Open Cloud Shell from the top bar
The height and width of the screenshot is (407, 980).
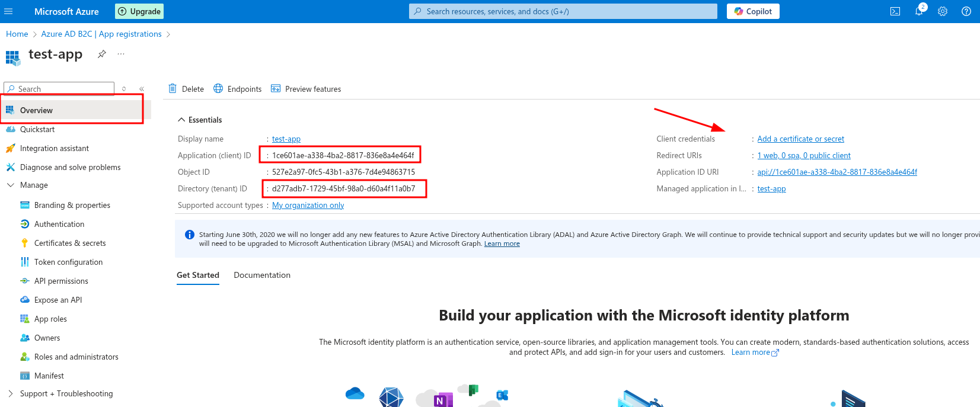(x=895, y=11)
